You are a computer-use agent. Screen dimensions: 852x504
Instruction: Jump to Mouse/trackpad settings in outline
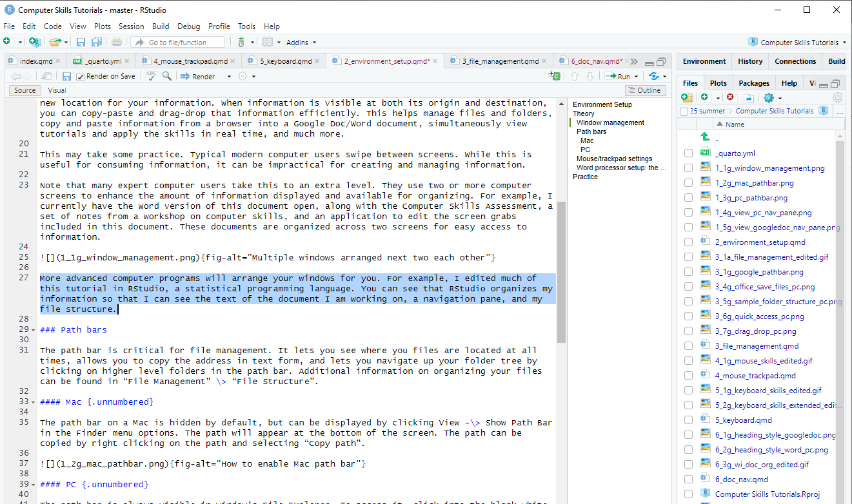coord(614,159)
